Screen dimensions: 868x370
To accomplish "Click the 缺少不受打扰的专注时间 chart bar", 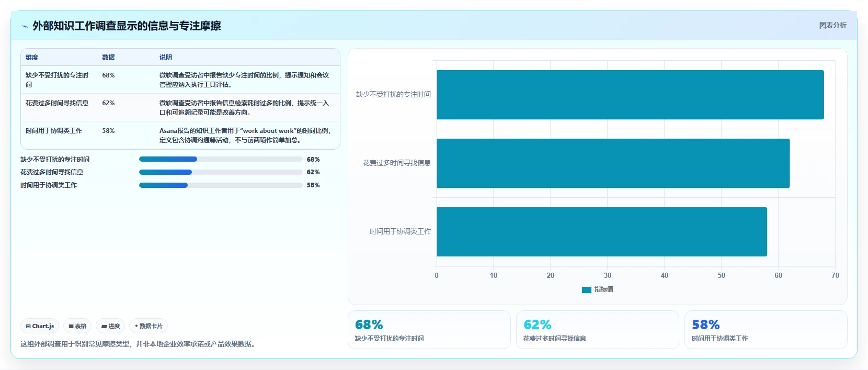I will 630,95.
